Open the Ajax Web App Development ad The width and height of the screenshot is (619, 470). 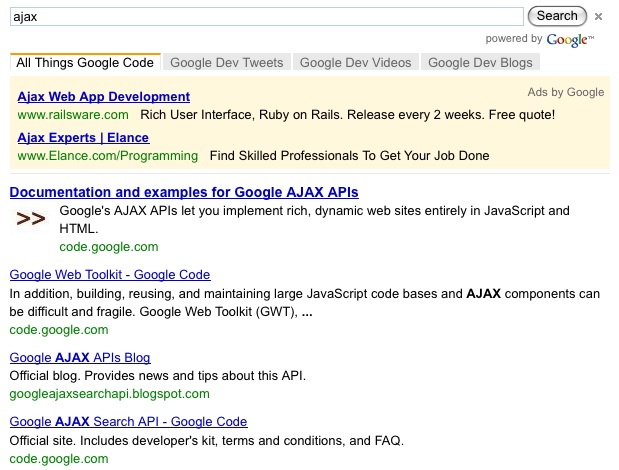pos(104,97)
